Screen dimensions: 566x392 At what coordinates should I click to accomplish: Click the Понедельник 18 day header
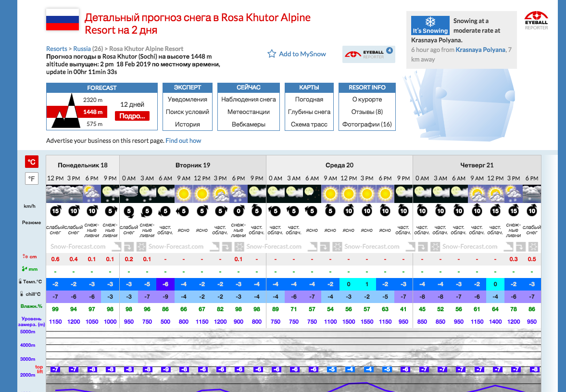[83, 165]
